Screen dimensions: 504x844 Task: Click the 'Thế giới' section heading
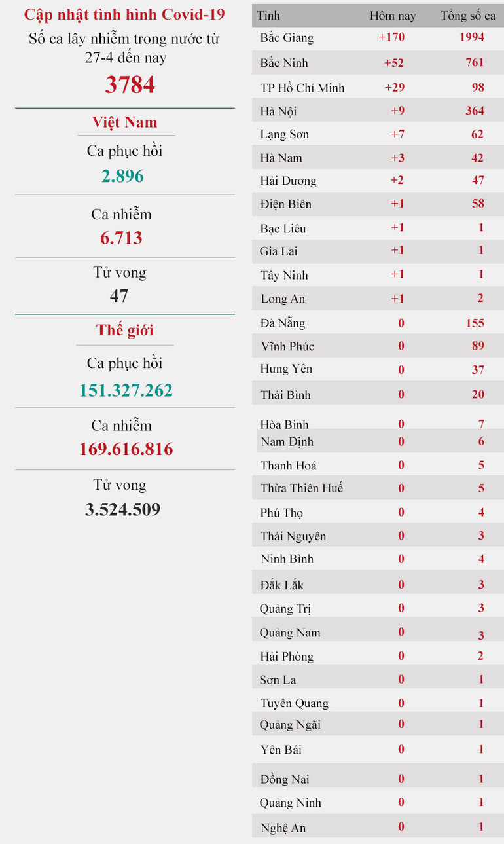coord(124,330)
